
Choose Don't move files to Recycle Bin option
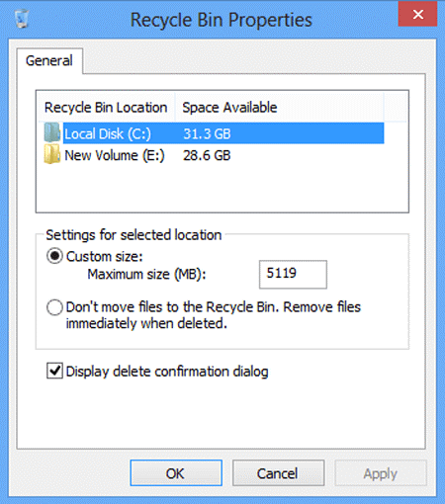coord(54,307)
